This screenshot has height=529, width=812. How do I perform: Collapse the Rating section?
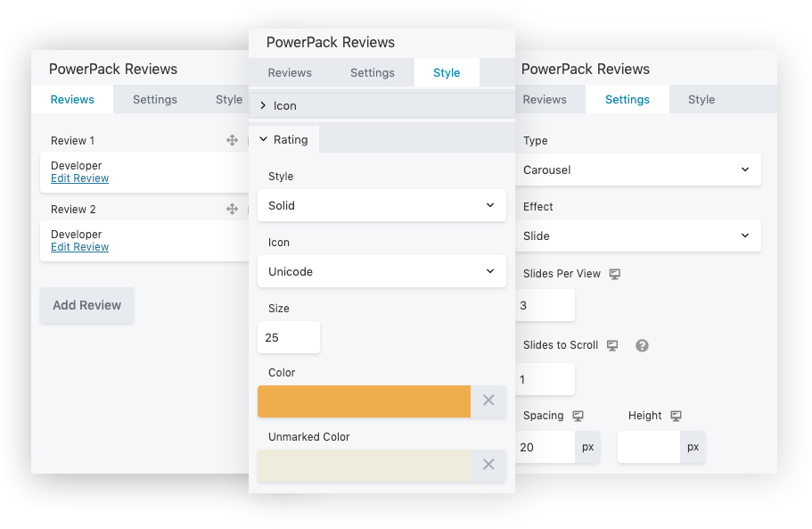283,139
